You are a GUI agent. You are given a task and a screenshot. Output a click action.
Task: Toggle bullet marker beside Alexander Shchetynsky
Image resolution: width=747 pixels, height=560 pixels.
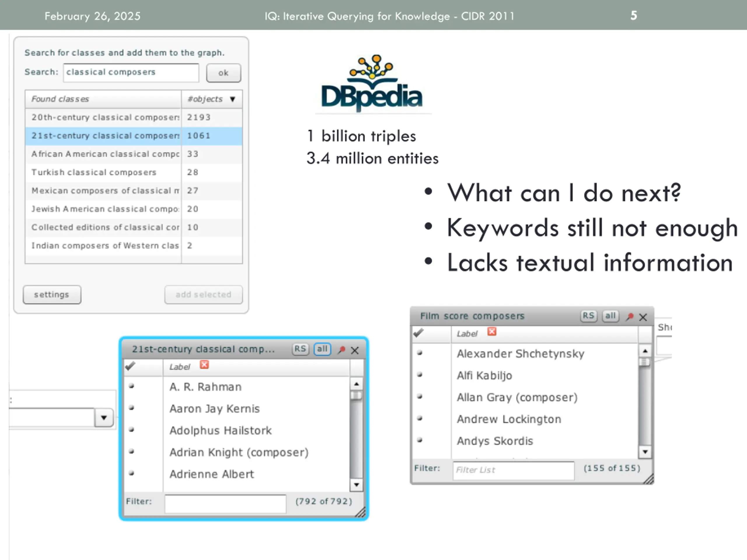(x=419, y=353)
